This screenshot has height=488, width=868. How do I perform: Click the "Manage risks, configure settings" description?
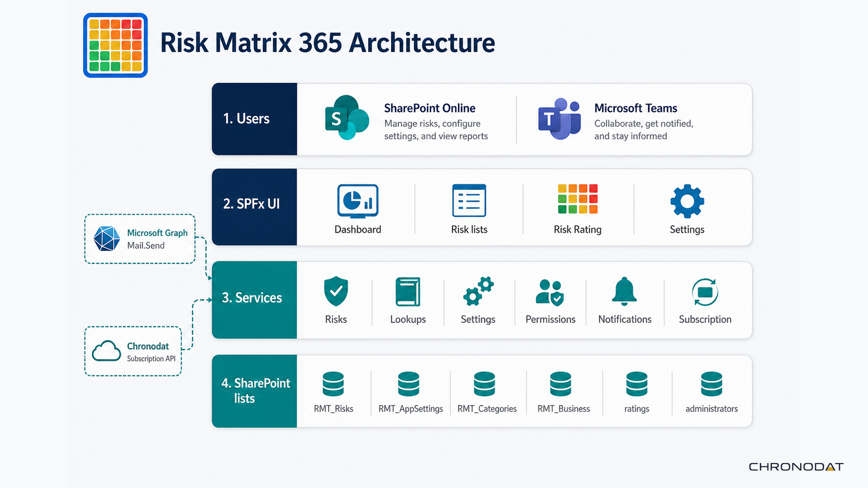[436, 130]
